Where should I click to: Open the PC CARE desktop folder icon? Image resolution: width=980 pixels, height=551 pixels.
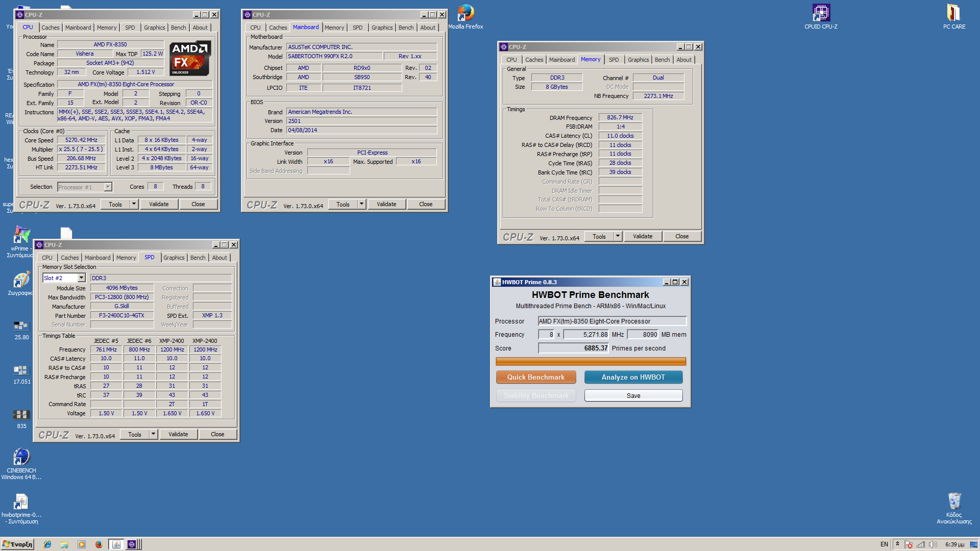tap(954, 16)
